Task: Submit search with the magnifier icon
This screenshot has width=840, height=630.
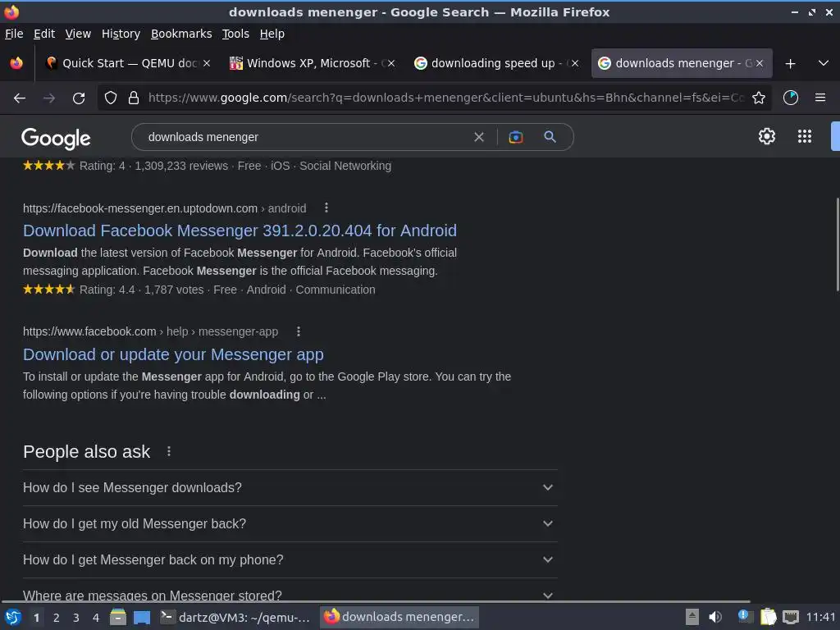Action: point(550,137)
